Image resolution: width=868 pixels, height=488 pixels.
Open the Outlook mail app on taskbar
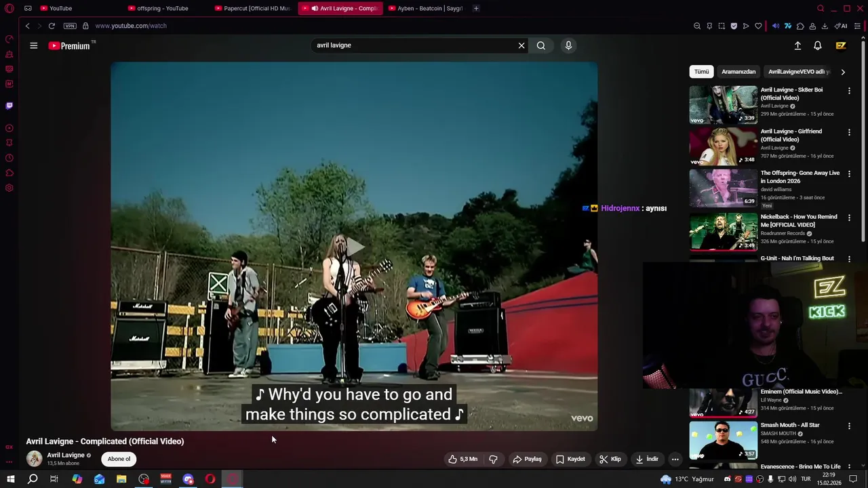[x=100, y=479]
